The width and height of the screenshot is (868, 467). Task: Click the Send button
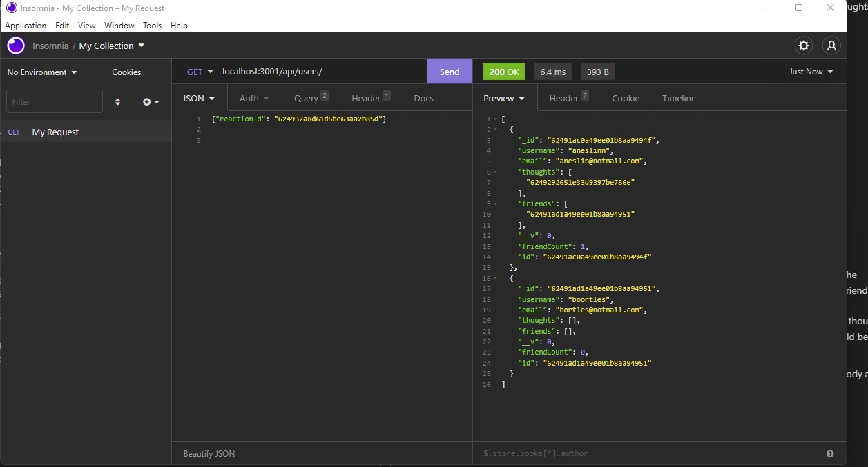pyautogui.click(x=450, y=72)
